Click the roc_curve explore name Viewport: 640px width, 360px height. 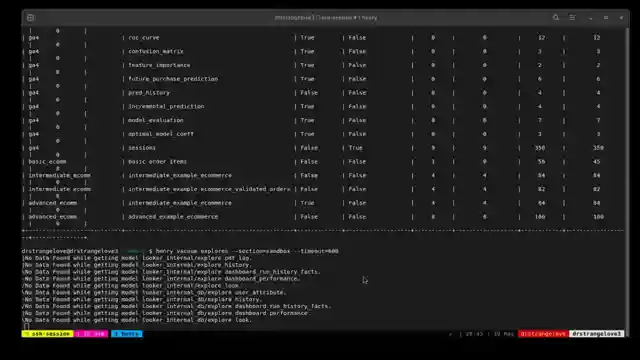[144, 38]
